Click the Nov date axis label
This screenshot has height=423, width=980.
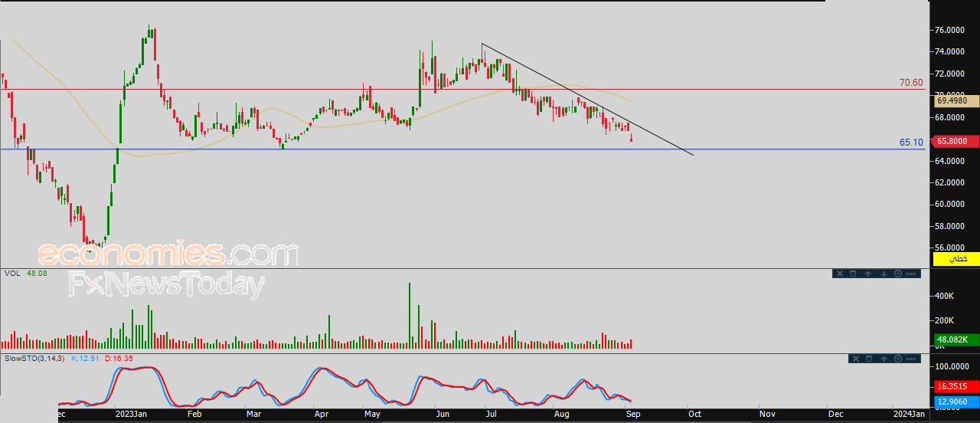click(x=767, y=414)
